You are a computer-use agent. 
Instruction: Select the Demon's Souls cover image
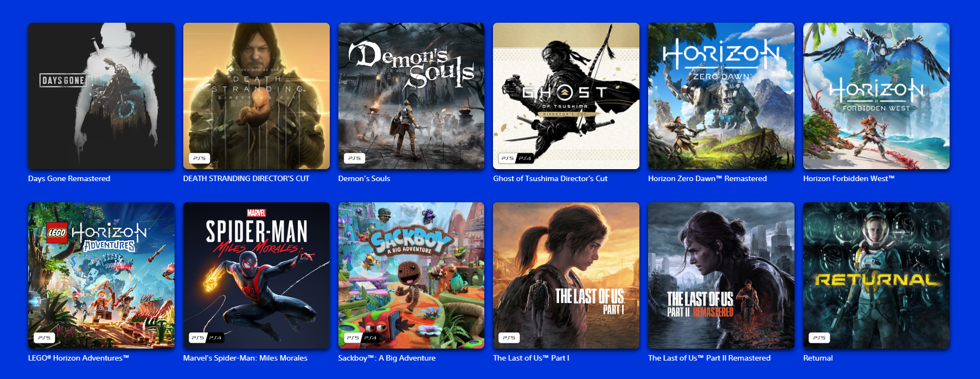[x=411, y=96]
